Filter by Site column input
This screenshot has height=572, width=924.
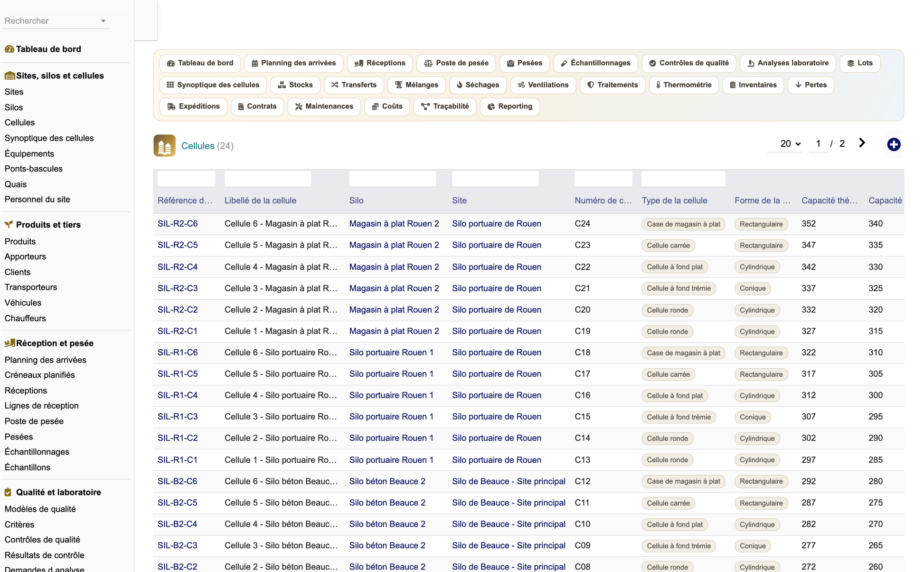(495, 179)
